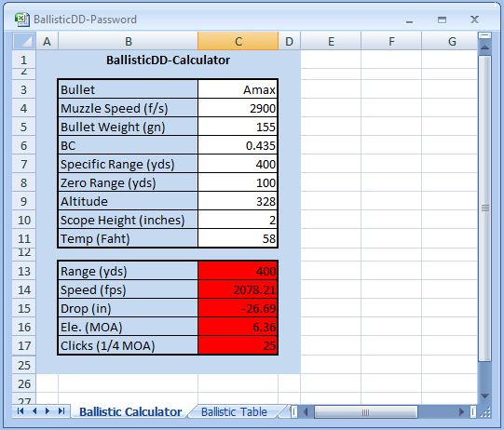Select the Ballistic Calculator sheet tab
The image size is (504, 430).
pyautogui.click(x=130, y=411)
